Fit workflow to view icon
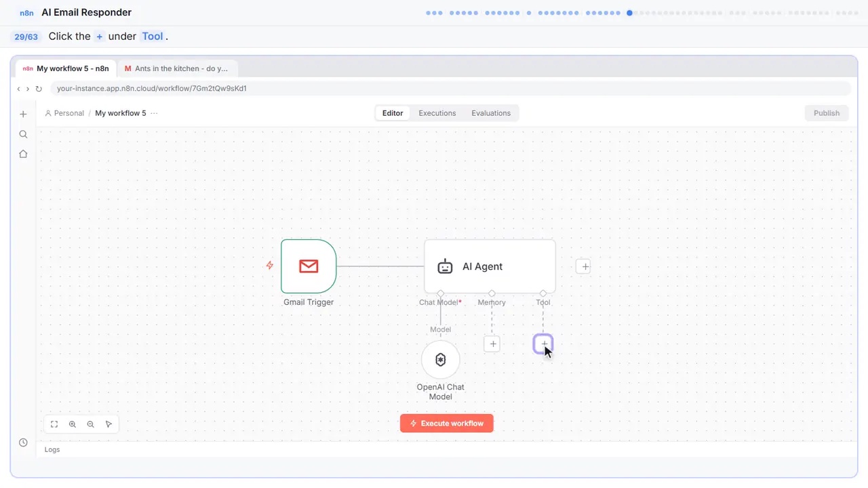Image resolution: width=868 pixels, height=488 pixels. 54,424
